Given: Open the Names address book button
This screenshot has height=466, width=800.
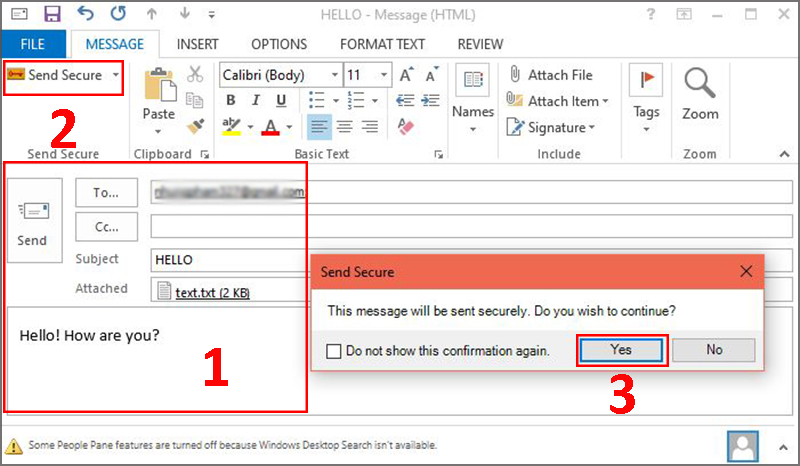Looking at the screenshot, I should tap(473, 98).
